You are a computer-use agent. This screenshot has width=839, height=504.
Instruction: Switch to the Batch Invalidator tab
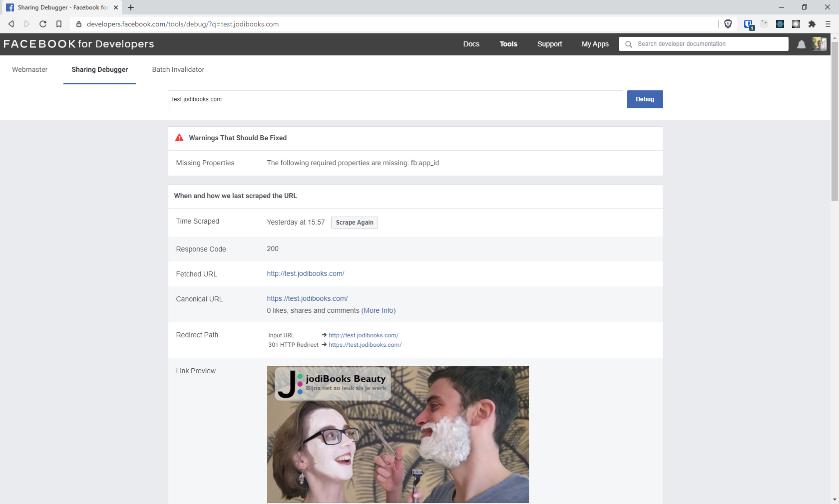pyautogui.click(x=178, y=69)
